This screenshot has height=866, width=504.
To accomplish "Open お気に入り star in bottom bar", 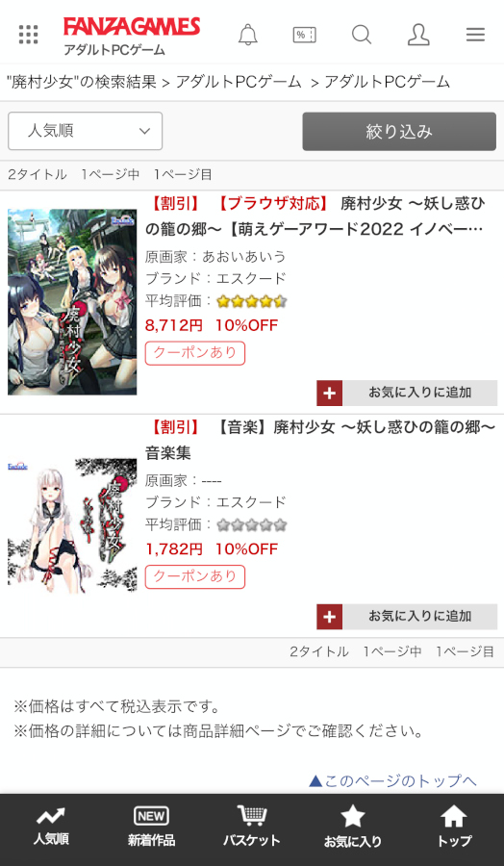I will [x=353, y=827].
